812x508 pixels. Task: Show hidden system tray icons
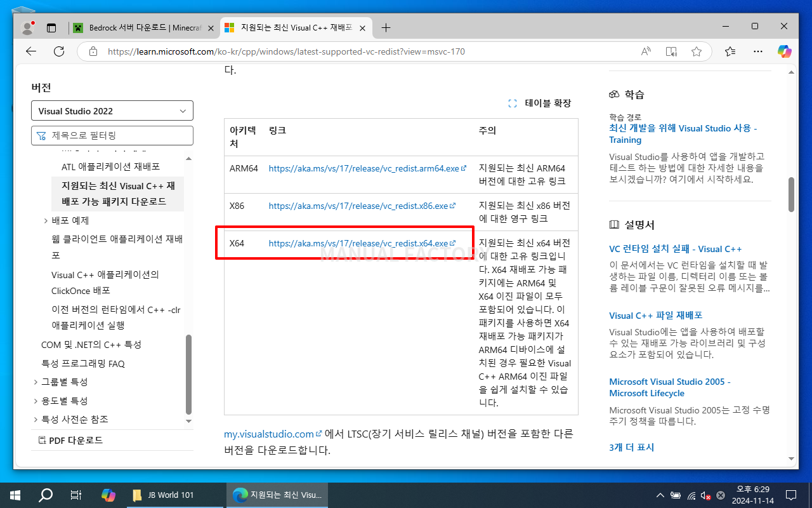pos(660,495)
